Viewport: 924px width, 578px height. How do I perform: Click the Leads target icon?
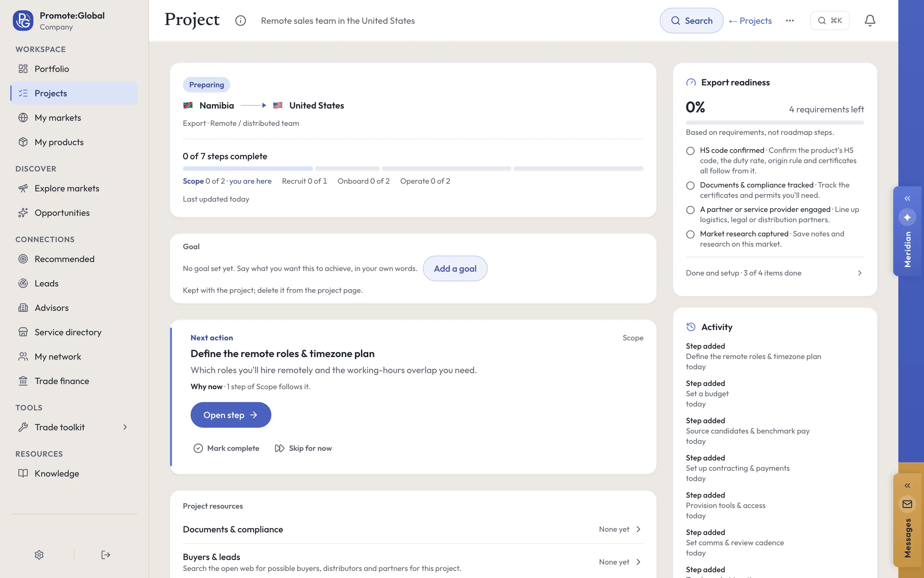click(x=23, y=283)
